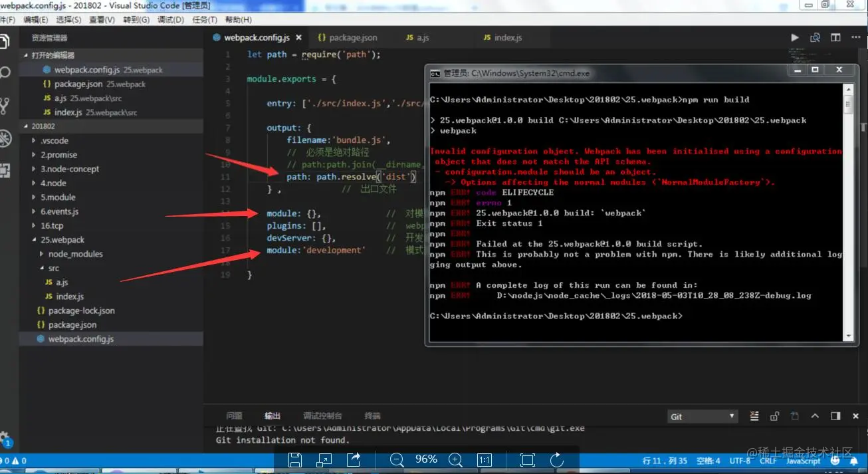This screenshot has height=474, width=868.
Task: Zoom out using the minus magnifier icon
Action: (397, 459)
